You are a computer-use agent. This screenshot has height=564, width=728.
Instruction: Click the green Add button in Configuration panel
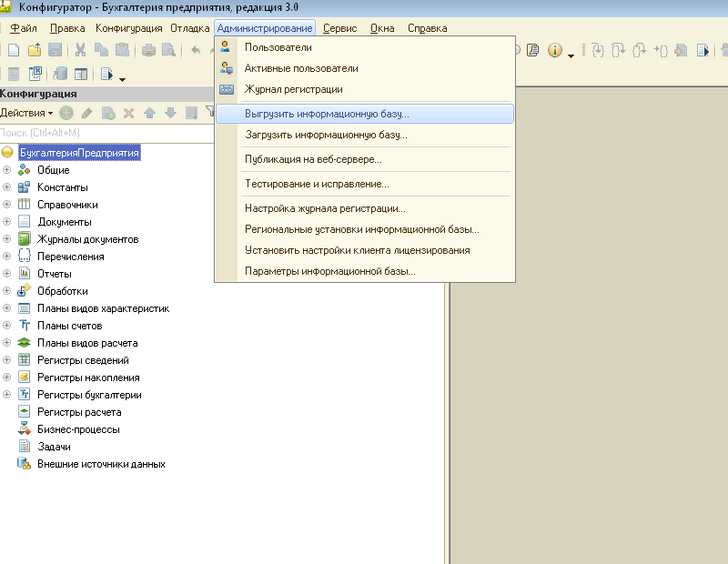coord(66,114)
